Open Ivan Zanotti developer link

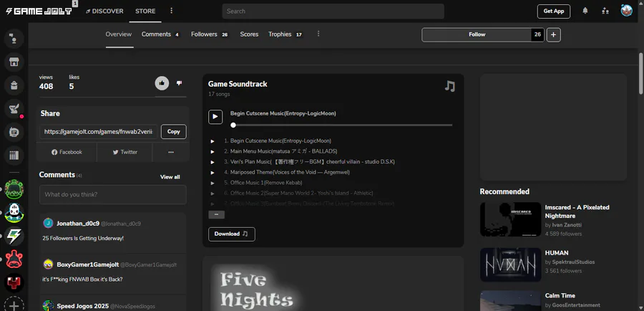coord(567,225)
